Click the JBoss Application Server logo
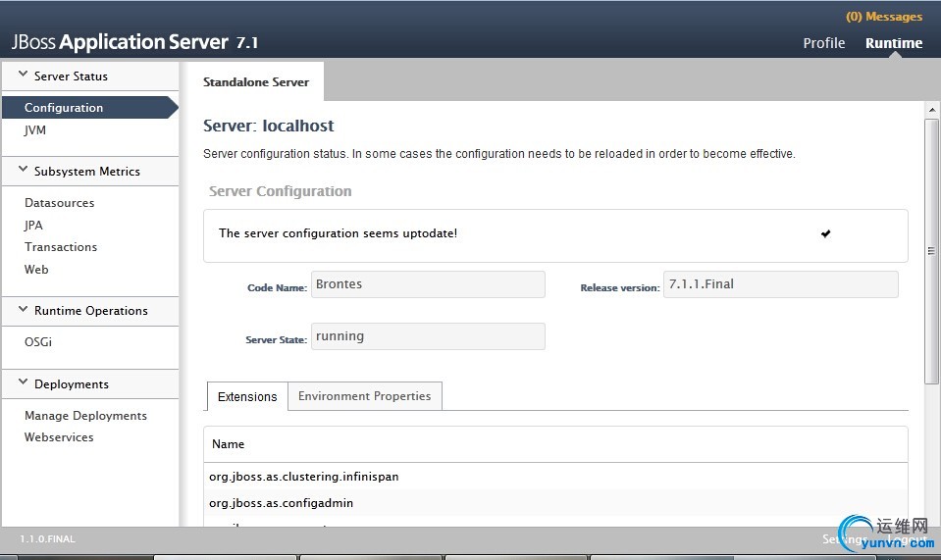Image resolution: width=941 pixels, height=560 pixels. click(134, 42)
